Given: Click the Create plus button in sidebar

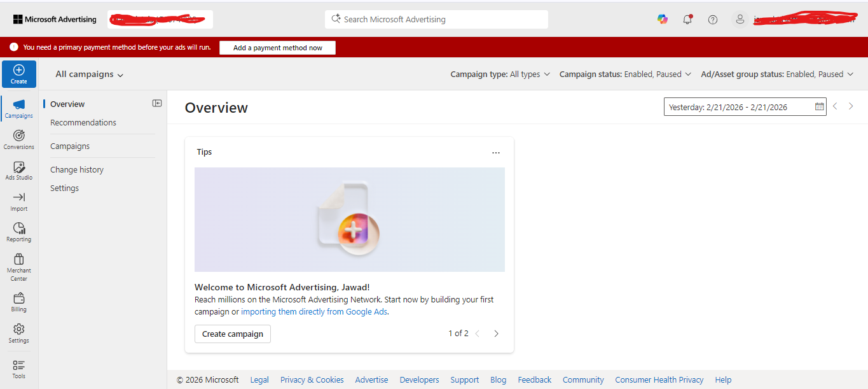Looking at the screenshot, I should tap(19, 74).
